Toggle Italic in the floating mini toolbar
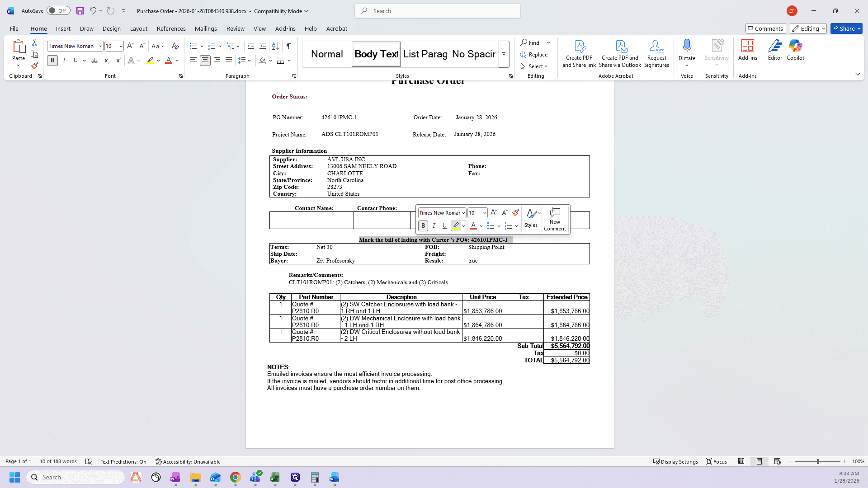This screenshot has width=868, height=488. click(x=434, y=225)
